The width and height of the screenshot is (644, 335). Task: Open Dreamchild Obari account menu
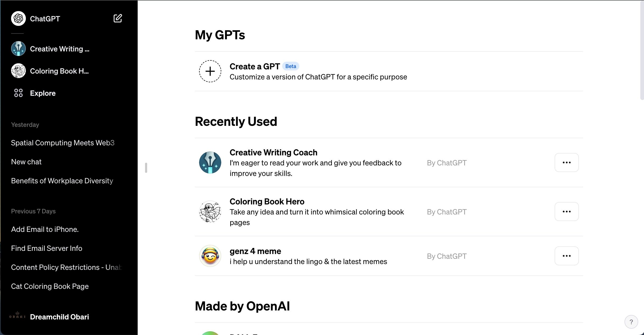pyautogui.click(x=59, y=317)
